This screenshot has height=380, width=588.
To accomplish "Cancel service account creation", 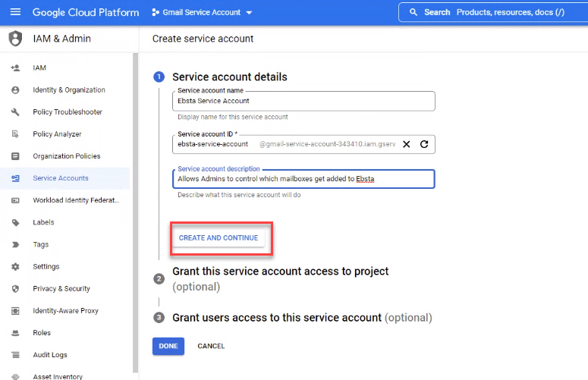I will coord(211,346).
